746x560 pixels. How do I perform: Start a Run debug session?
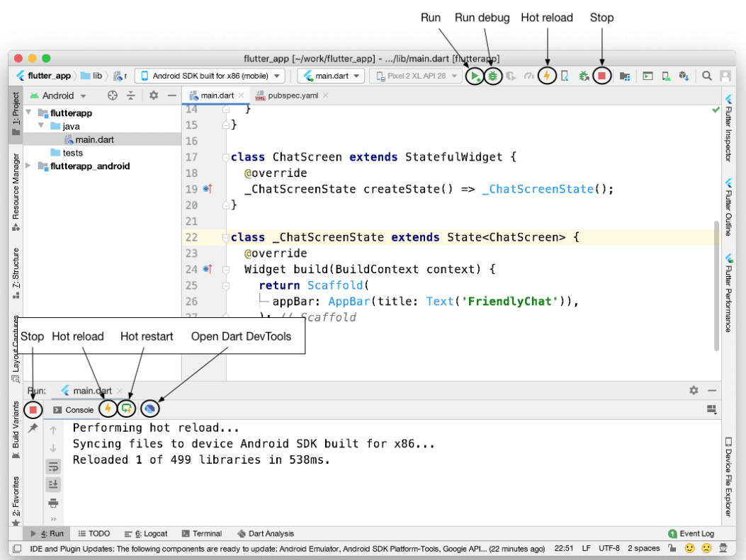click(493, 75)
